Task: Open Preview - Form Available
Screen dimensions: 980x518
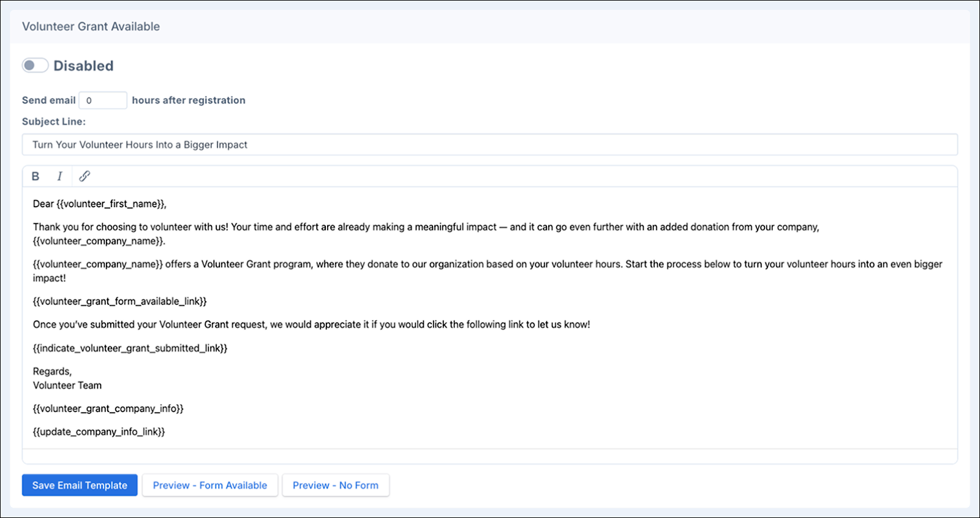Action: point(210,485)
